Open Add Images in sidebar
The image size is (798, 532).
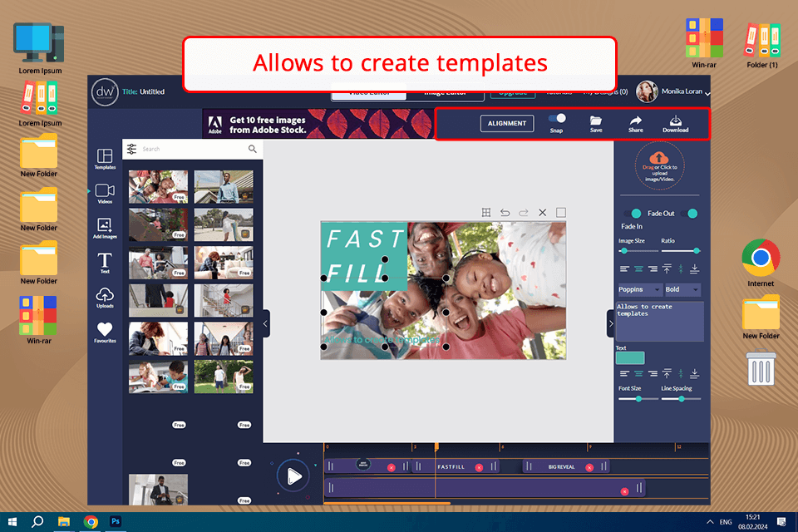click(105, 228)
